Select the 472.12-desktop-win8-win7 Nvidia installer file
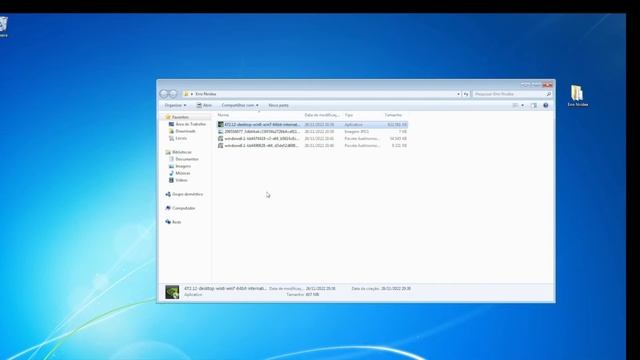Screen dimensions: 640x360 [x=312, y=124]
